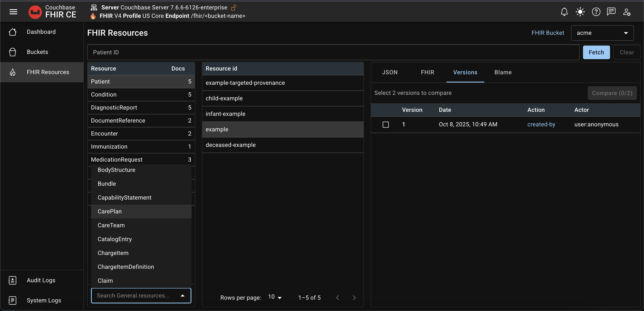
Task: Click inside the Patient ID field
Action: coord(200,52)
